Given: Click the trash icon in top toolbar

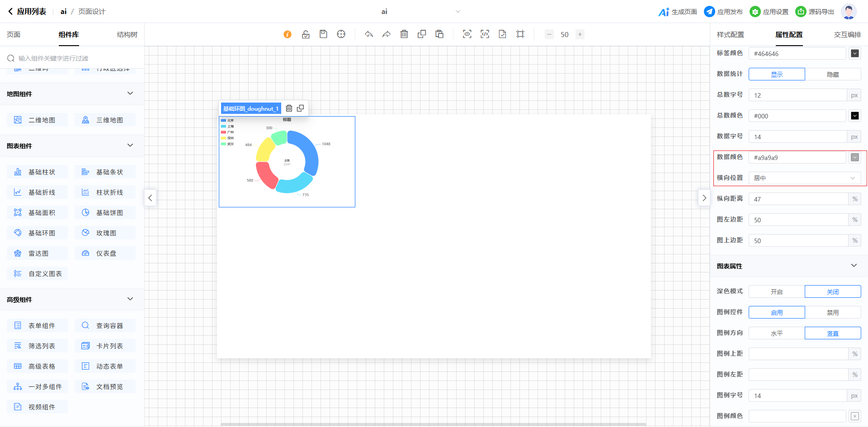Looking at the screenshot, I should tap(404, 34).
